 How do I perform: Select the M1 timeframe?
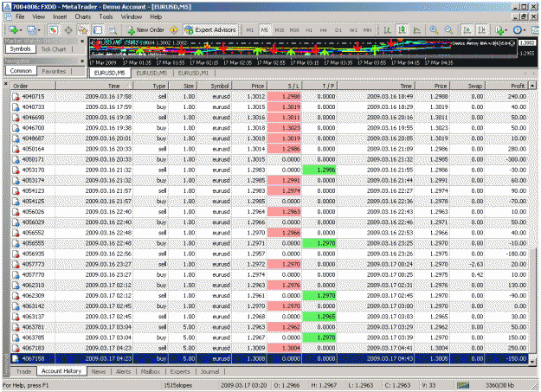pyautogui.click(x=250, y=30)
